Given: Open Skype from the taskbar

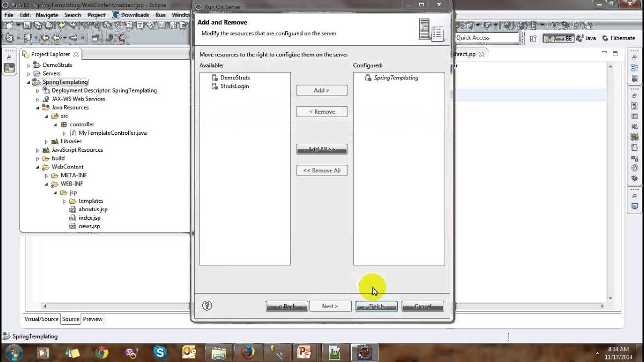Looking at the screenshot, I should 160,352.
